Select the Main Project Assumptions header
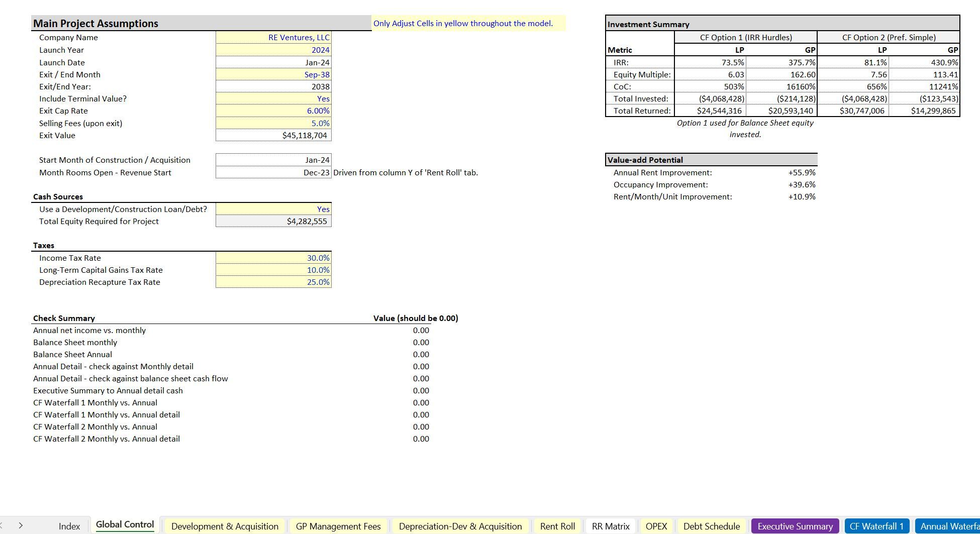980x534 pixels. tap(201, 23)
